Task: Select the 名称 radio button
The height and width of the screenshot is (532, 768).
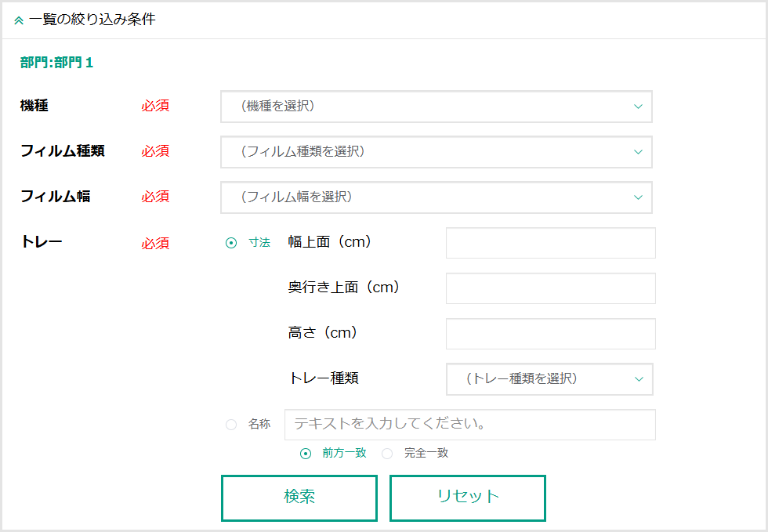Action: point(231,425)
